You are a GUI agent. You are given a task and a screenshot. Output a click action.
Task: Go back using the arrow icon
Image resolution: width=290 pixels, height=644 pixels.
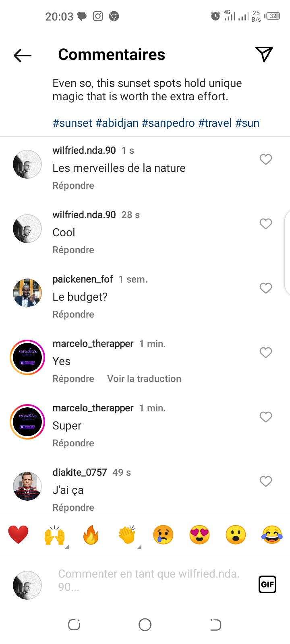tap(23, 55)
